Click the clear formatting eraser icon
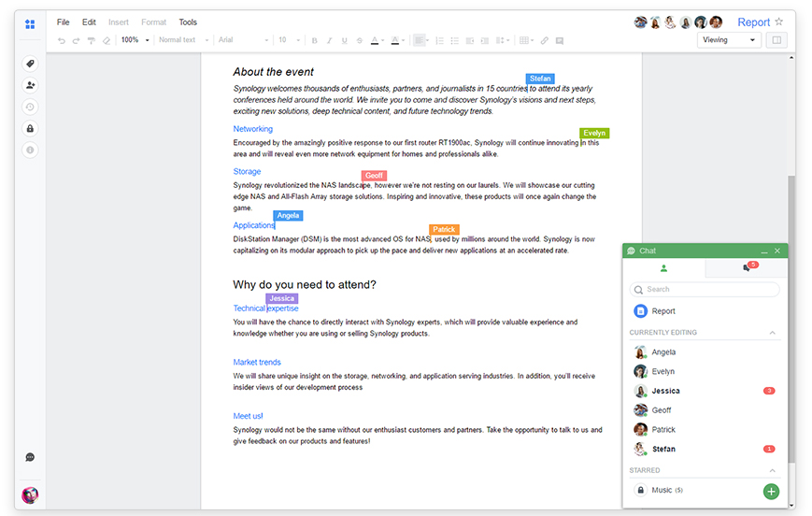 107,40
